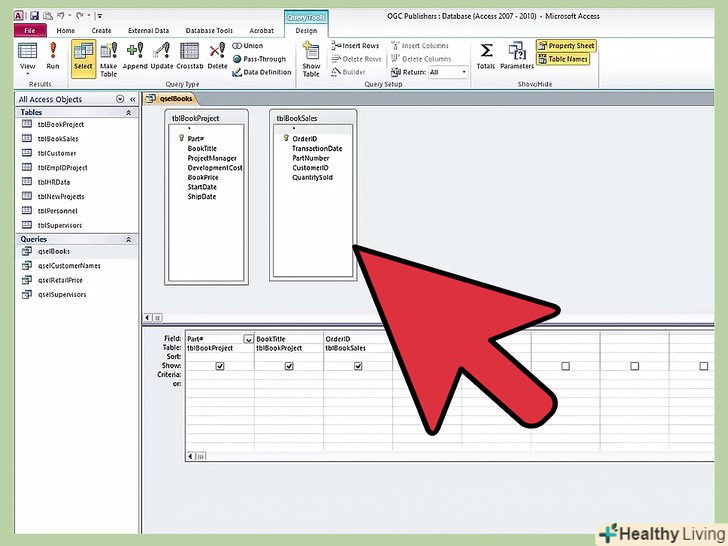
Task: Select the Union query option
Action: click(x=247, y=46)
